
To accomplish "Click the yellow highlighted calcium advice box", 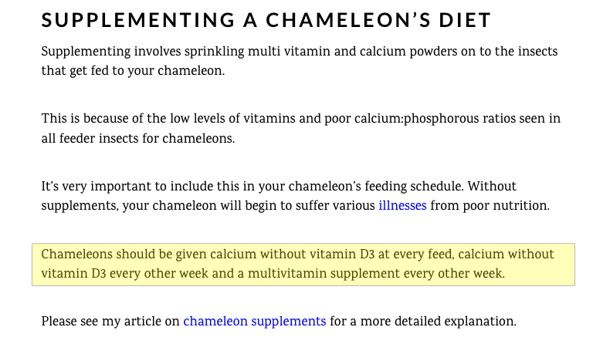I will coord(303,265).
